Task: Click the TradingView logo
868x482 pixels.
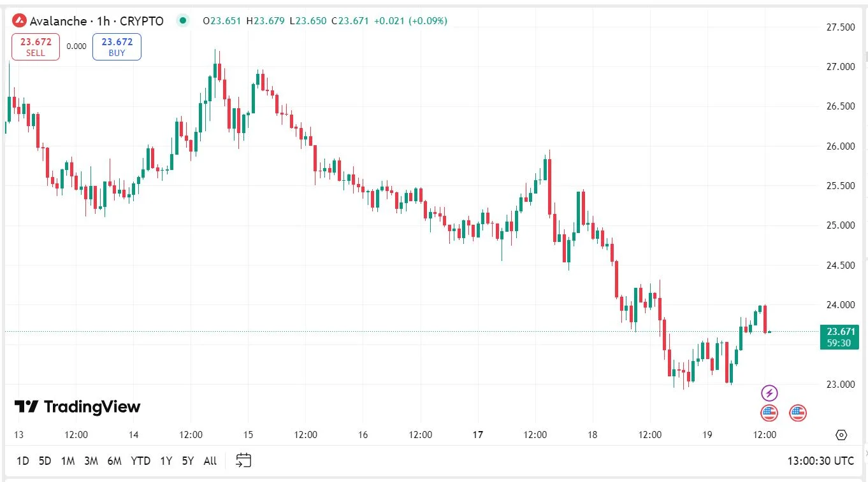Action: click(x=77, y=407)
